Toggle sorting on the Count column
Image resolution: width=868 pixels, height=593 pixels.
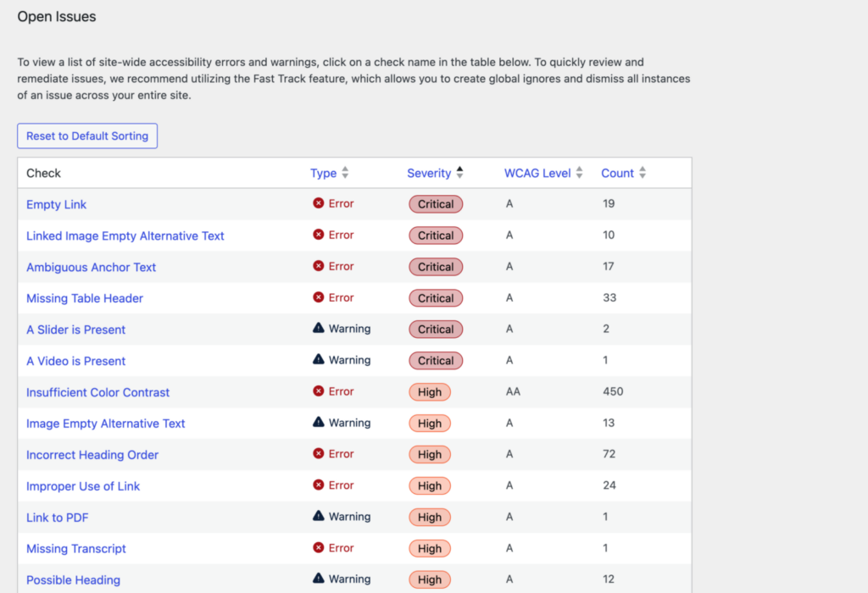click(x=622, y=173)
